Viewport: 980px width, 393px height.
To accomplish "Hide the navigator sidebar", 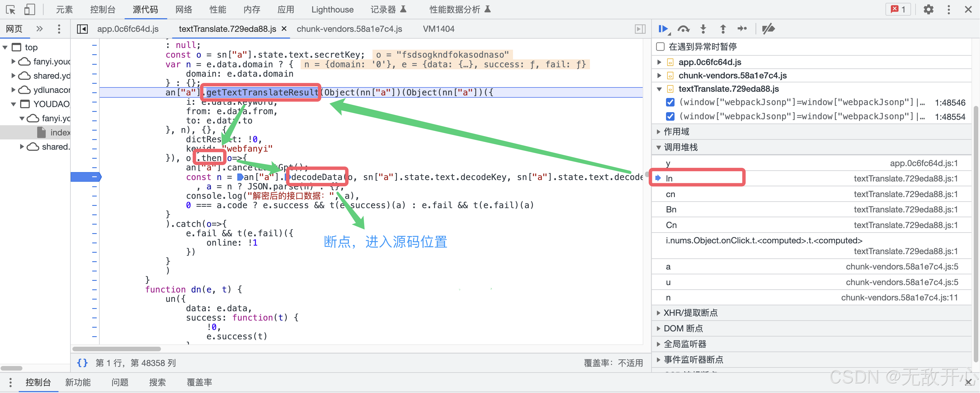I will pyautogui.click(x=82, y=29).
